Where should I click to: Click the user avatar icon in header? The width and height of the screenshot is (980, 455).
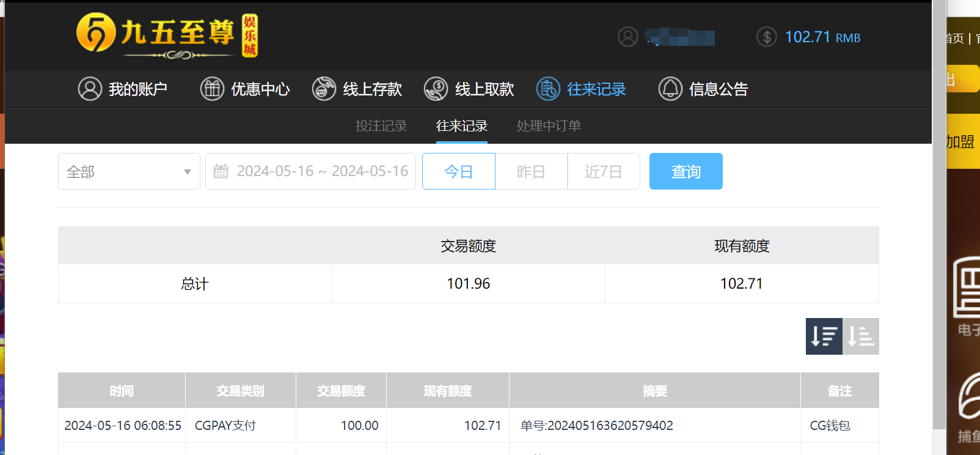click(x=627, y=37)
